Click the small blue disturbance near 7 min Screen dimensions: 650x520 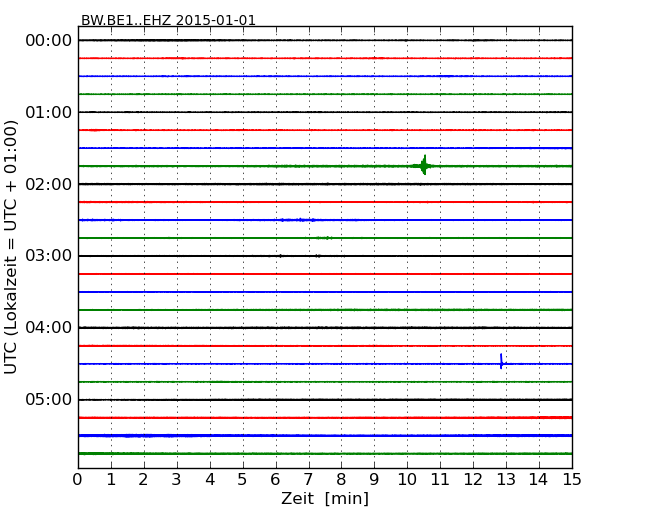tap(298, 220)
